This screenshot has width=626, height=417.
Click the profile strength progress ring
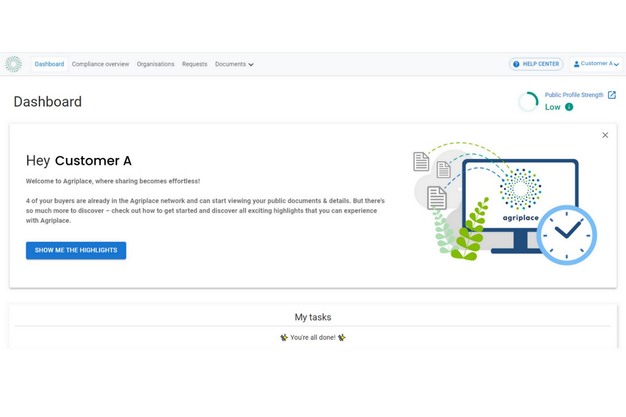point(528,101)
